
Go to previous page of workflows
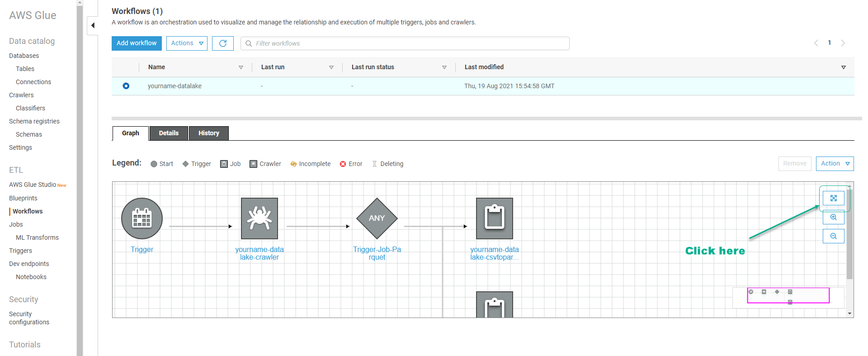pyautogui.click(x=816, y=43)
